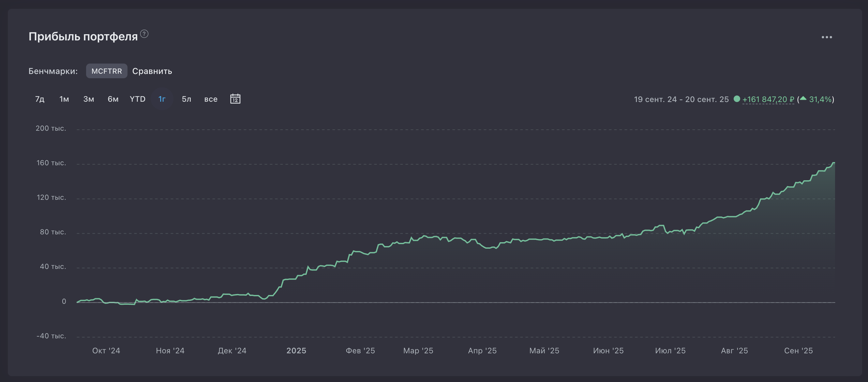
Task: Open the help tooltip next to Прибыль портфеля
Action: point(144,34)
